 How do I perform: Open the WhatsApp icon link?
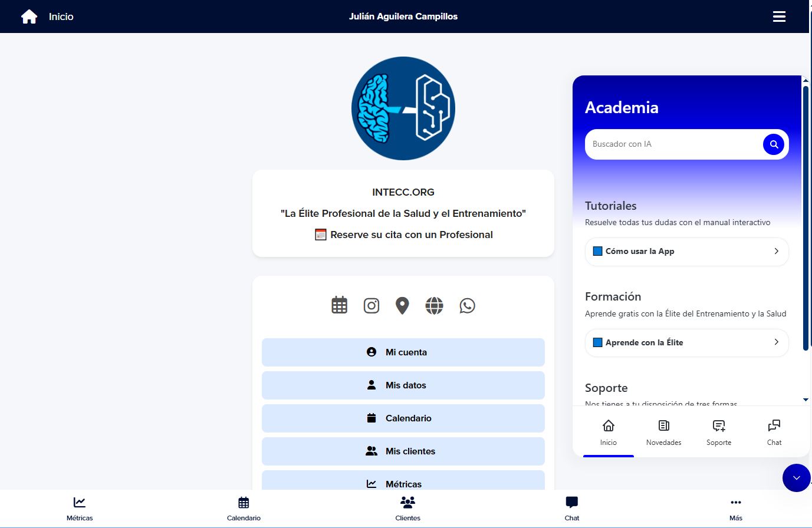467,305
